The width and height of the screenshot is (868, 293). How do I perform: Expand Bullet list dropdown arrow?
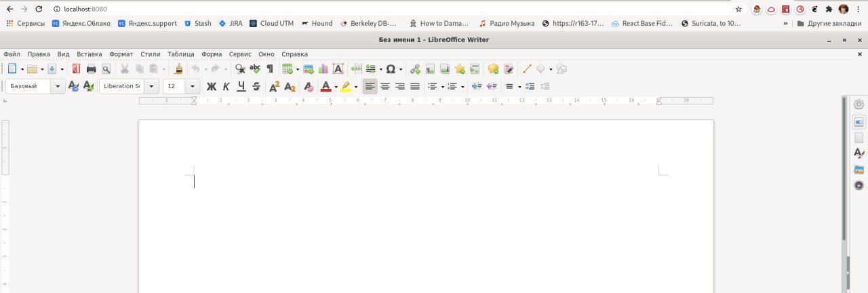pos(442,87)
